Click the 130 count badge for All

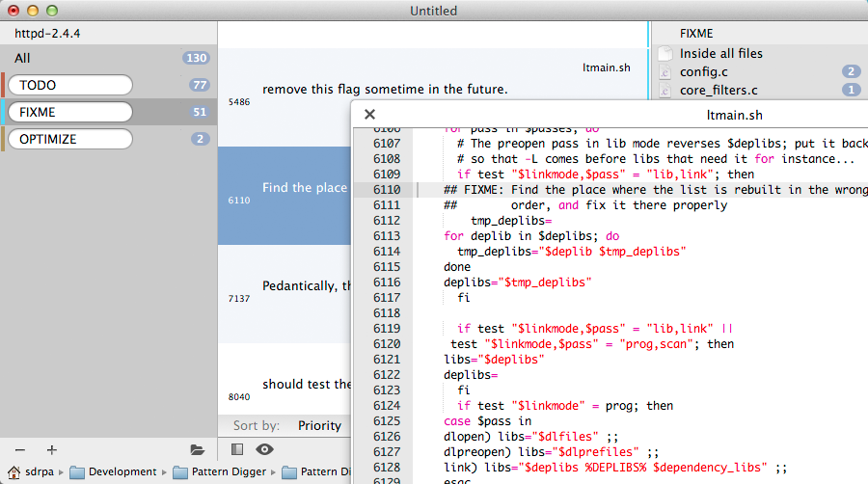point(196,58)
